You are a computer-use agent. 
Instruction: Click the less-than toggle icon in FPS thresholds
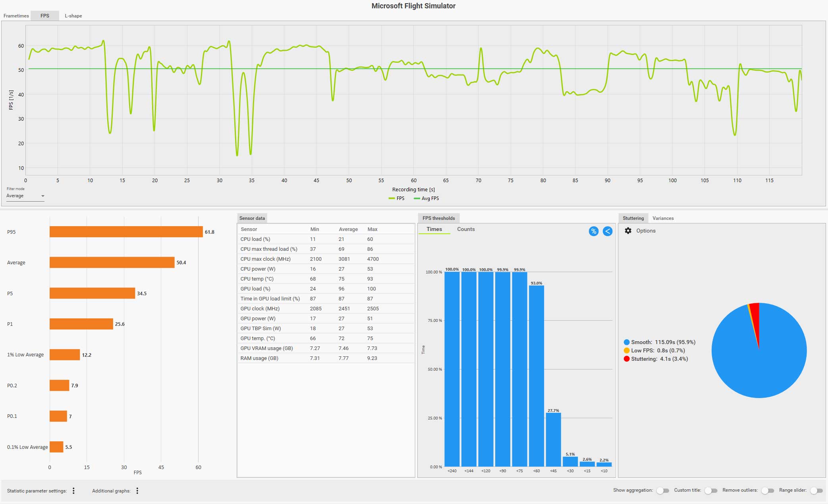click(x=607, y=231)
